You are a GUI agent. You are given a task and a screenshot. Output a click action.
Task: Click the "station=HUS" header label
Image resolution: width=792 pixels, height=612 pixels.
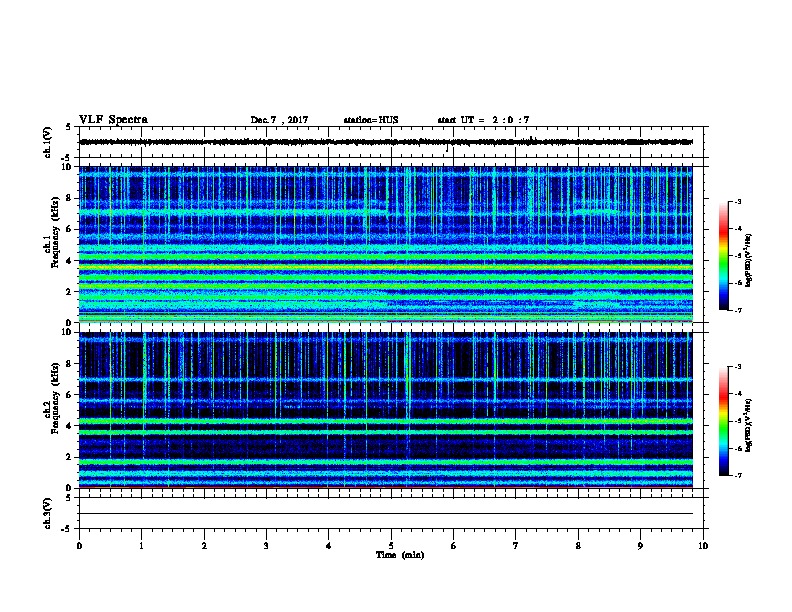pos(371,120)
